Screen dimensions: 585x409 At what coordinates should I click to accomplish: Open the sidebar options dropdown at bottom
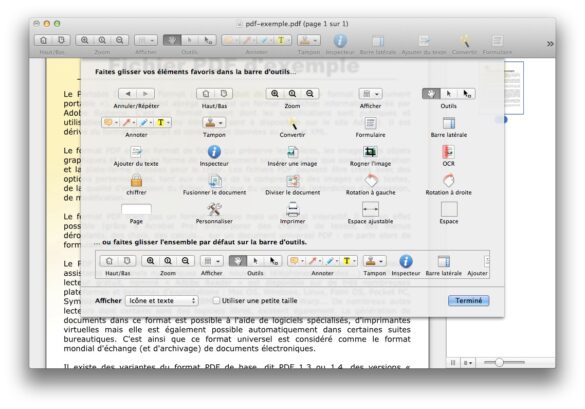(468, 362)
